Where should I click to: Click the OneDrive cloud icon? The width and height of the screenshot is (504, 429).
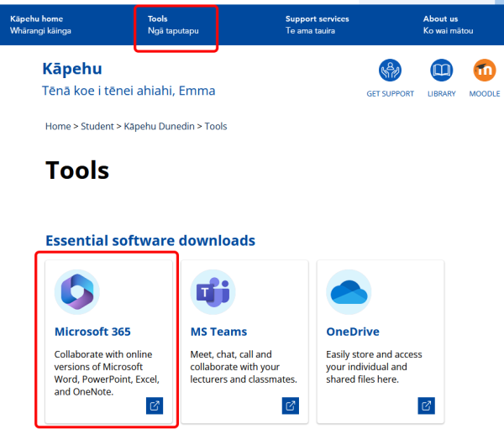click(349, 292)
